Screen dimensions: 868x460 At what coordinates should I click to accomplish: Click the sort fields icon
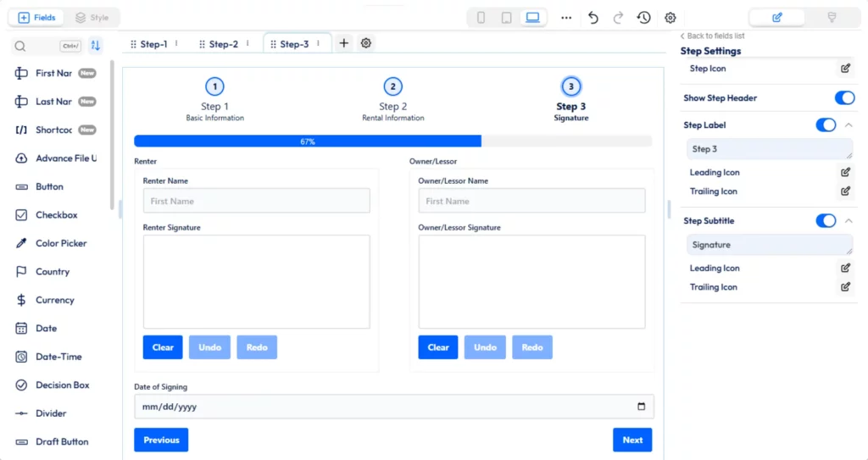(x=95, y=46)
